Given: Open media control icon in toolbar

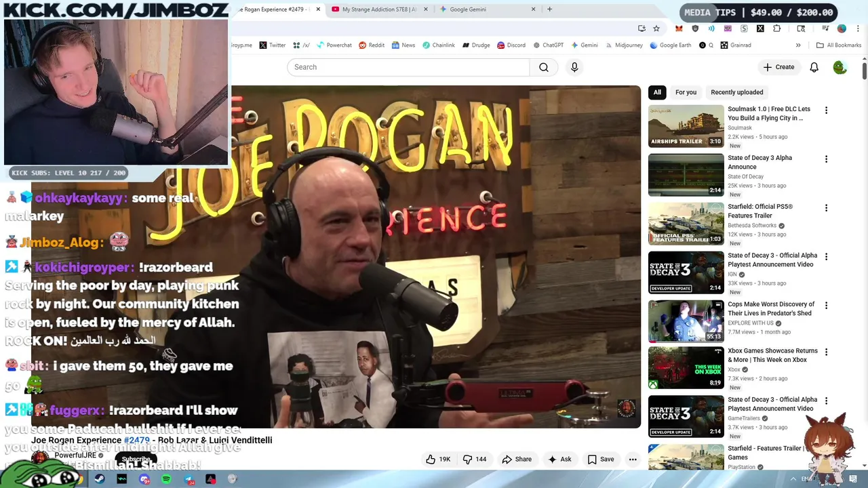Looking at the screenshot, I should [825, 28].
